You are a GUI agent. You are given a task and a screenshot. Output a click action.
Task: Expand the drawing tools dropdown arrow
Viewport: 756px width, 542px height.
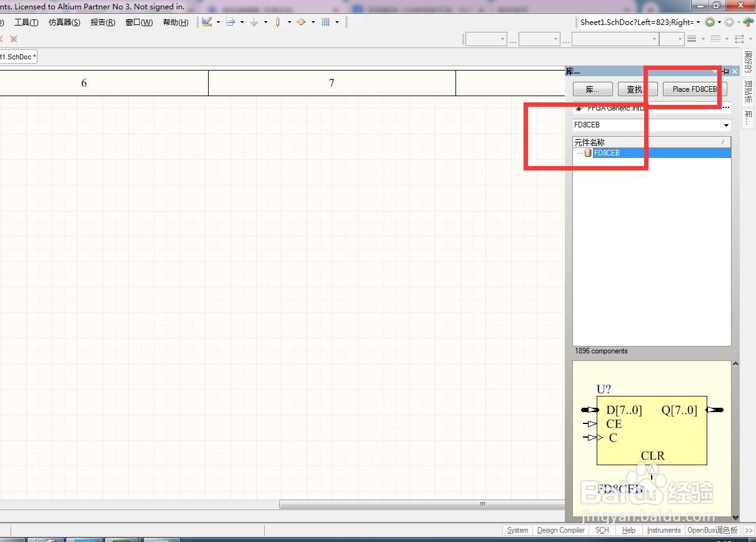(218, 22)
